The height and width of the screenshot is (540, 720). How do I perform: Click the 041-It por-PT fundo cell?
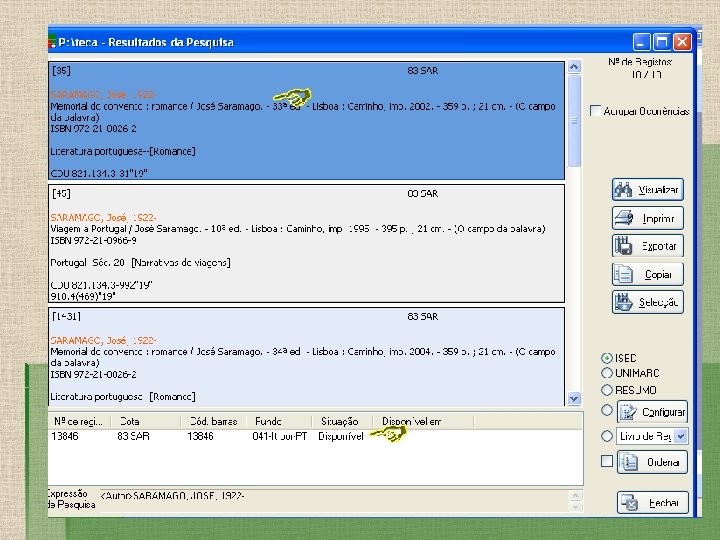(x=280, y=436)
